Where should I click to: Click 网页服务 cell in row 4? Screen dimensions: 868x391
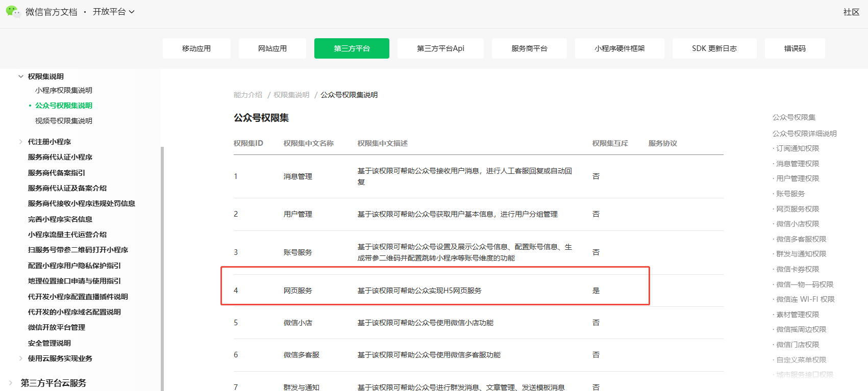298,291
